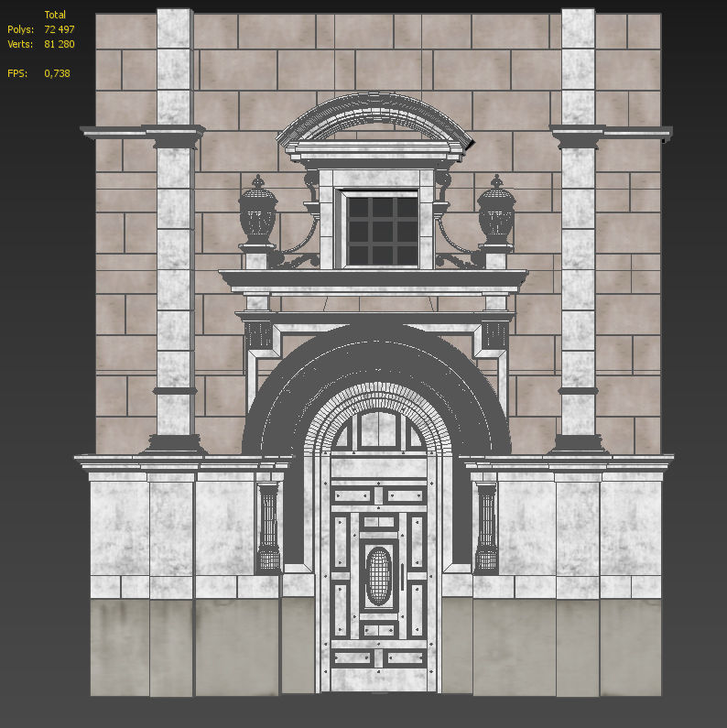Click the Verts count value 81 280
Viewport: 727px width, 728px height.
(x=60, y=44)
